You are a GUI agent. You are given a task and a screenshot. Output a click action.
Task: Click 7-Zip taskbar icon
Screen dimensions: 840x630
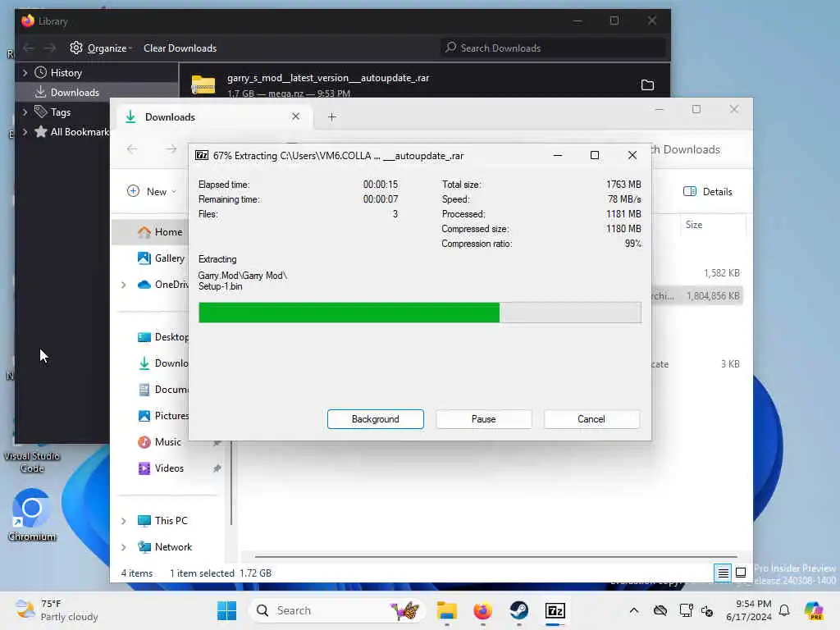tap(555, 610)
